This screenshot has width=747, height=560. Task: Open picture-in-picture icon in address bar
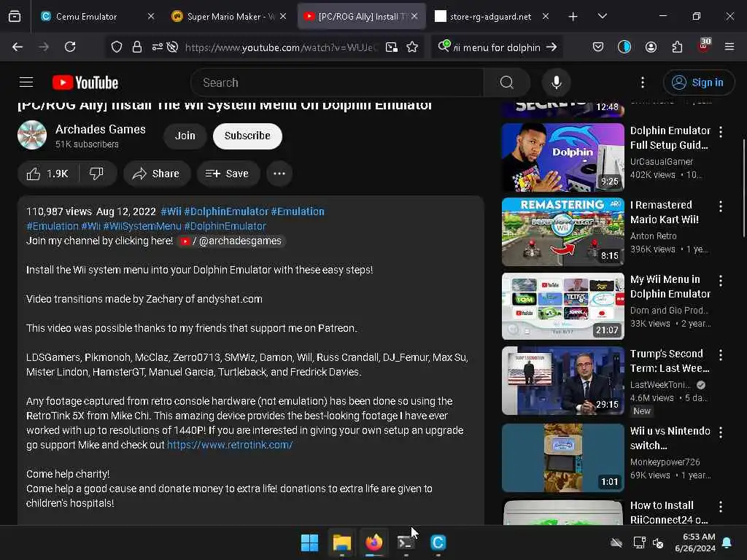point(392,47)
